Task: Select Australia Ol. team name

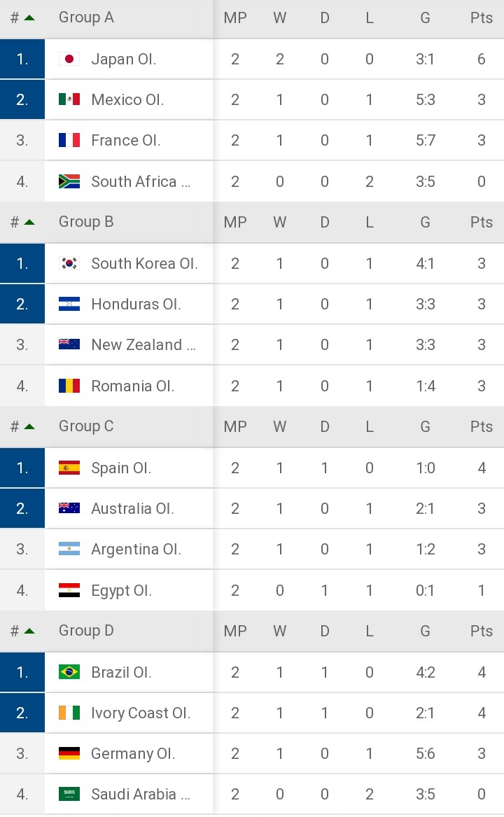Action: 132,508
